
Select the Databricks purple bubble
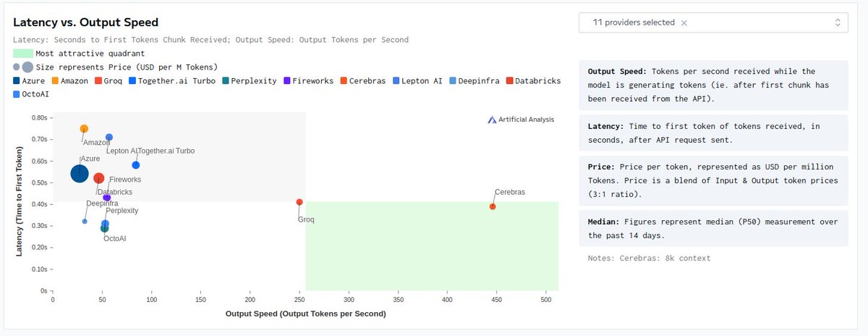107,198
